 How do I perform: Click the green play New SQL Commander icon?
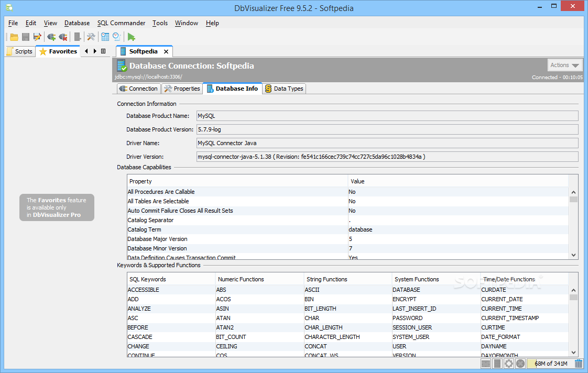(x=131, y=37)
